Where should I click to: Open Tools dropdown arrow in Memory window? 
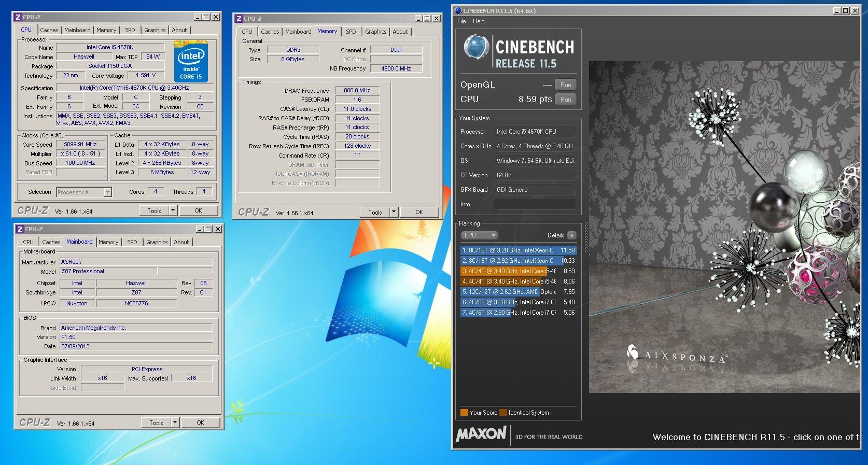(394, 212)
